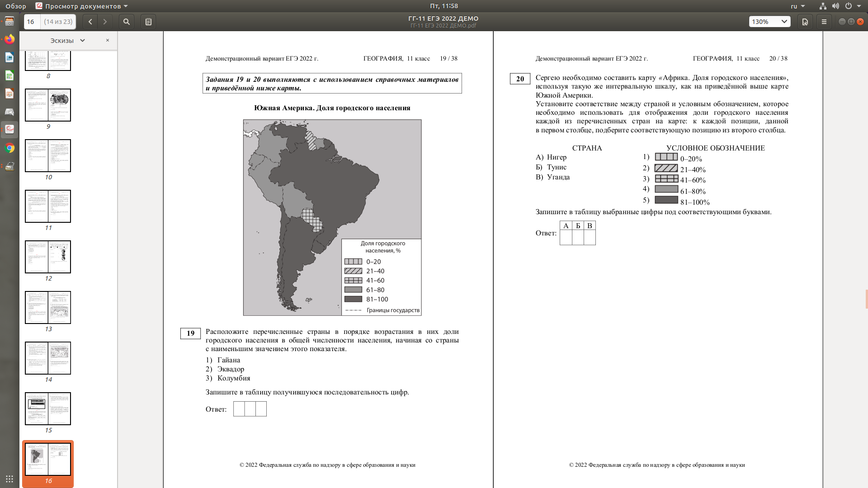Open the hamburger menu in header
Image resolution: width=868 pixels, height=488 pixels.
pyautogui.click(x=824, y=22)
